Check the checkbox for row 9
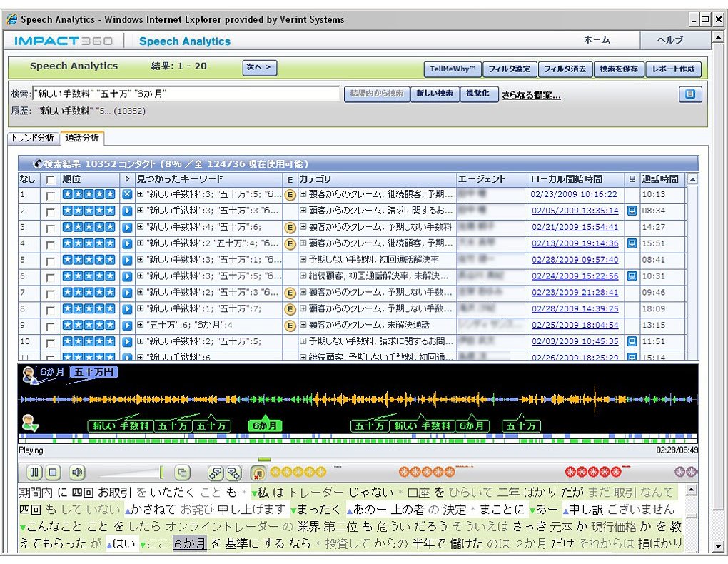728x564 pixels. point(50,326)
